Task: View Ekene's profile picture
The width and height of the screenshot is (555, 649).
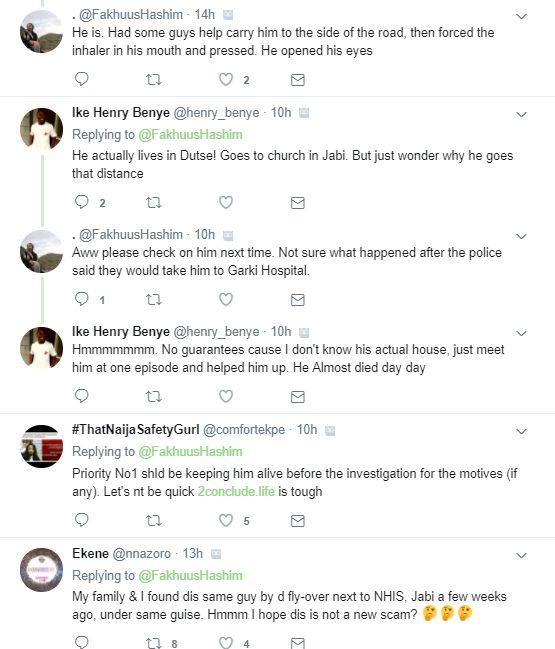Action: click(41, 570)
